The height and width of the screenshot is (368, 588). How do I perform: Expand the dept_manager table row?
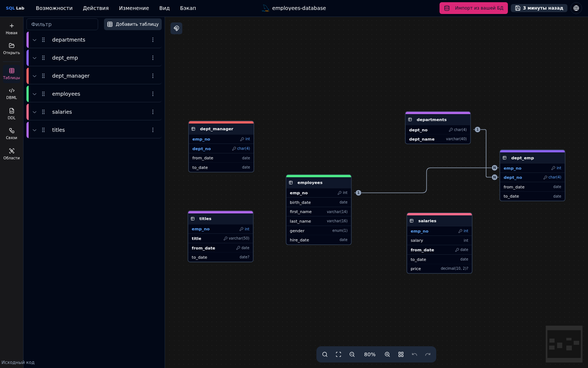point(35,76)
